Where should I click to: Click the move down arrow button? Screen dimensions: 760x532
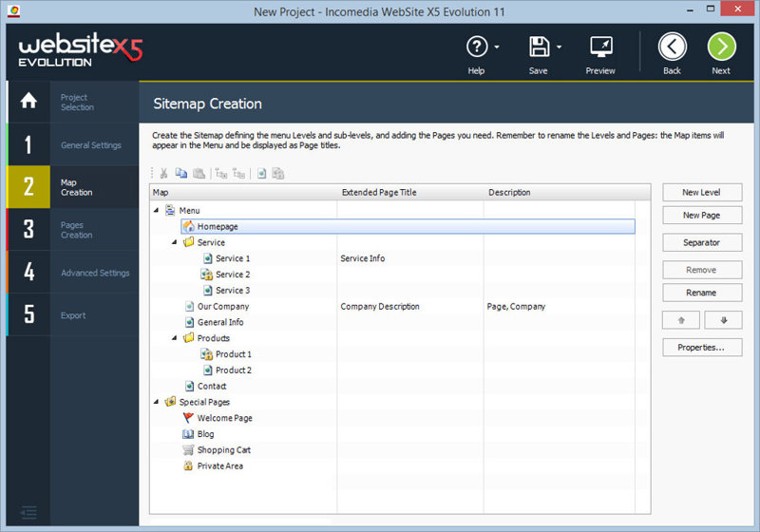point(724,320)
